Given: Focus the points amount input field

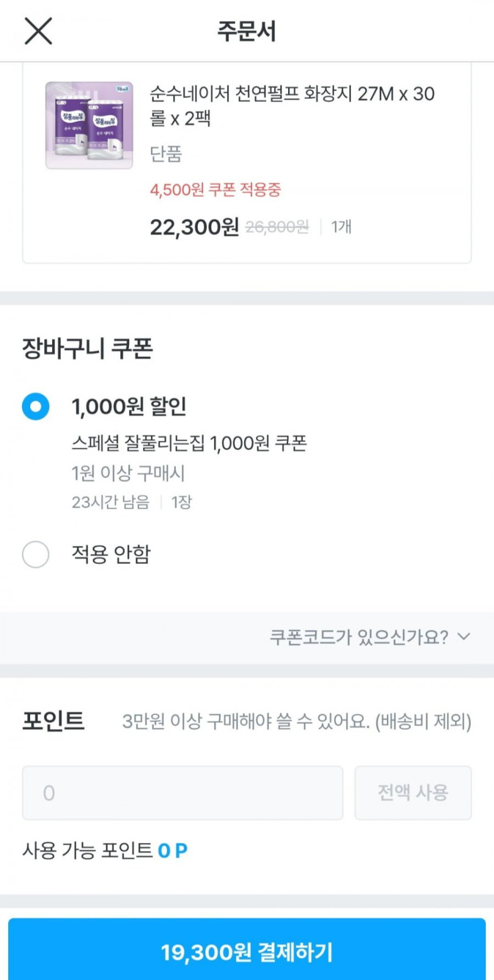Looking at the screenshot, I should tap(182, 793).
